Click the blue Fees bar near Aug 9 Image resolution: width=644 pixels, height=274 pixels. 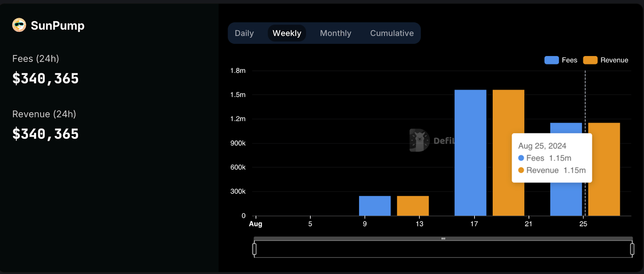coord(375,206)
